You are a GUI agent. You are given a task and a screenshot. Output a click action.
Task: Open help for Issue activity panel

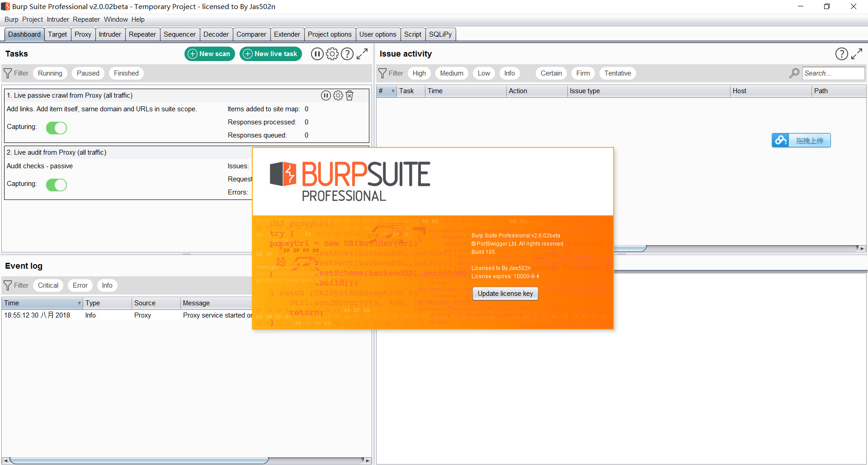pyautogui.click(x=841, y=54)
